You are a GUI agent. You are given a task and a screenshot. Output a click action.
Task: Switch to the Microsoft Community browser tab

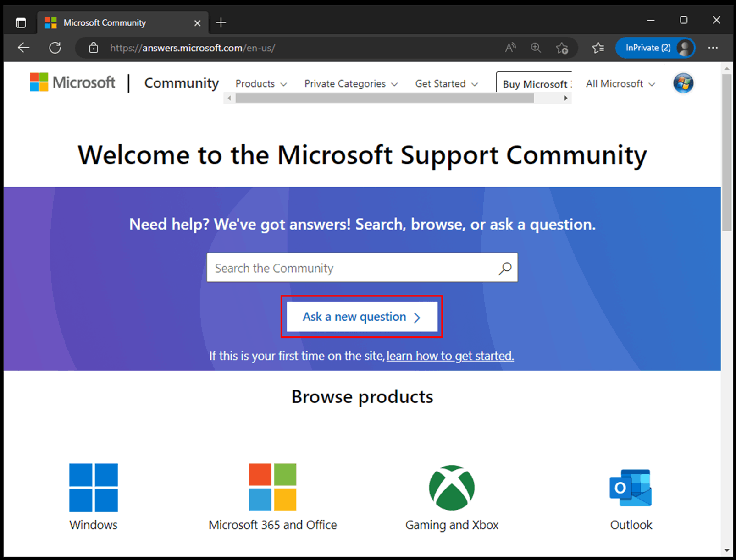click(x=115, y=22)
